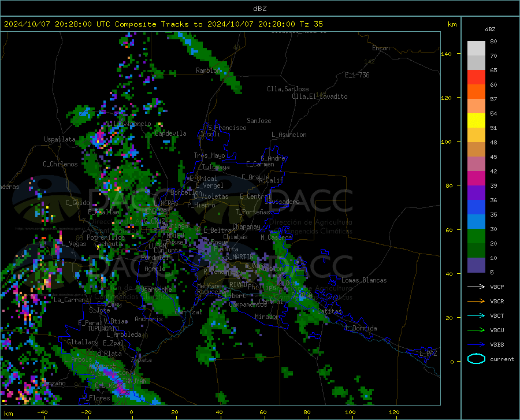Image resolution: width=520 pixels, height=420 pixels.
Task: Click the 'dBZ' label above the color scale
Action: [490, 29]
